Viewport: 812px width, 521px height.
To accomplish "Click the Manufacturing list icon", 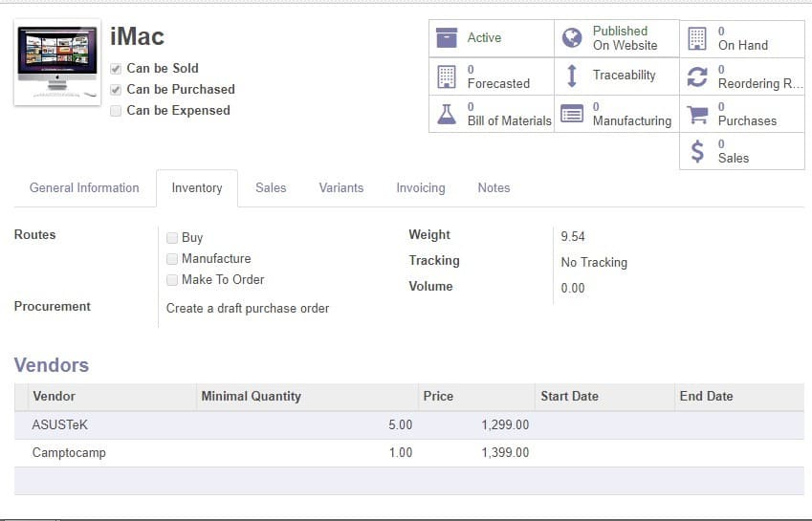I will (572, 114).
